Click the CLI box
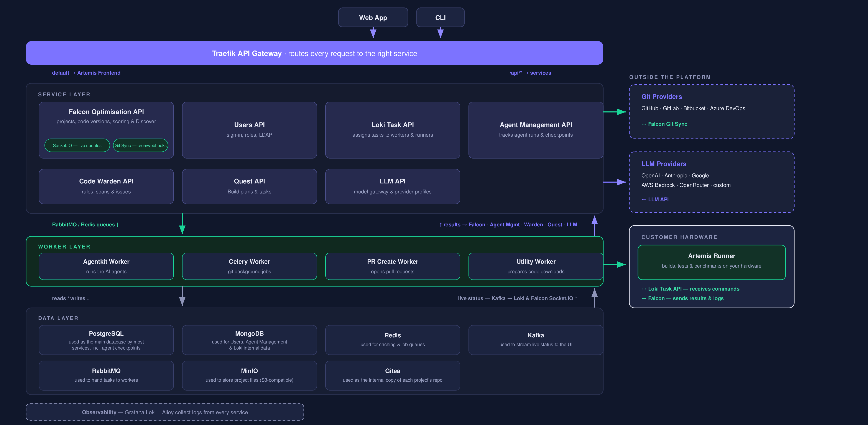 (440, 18)
